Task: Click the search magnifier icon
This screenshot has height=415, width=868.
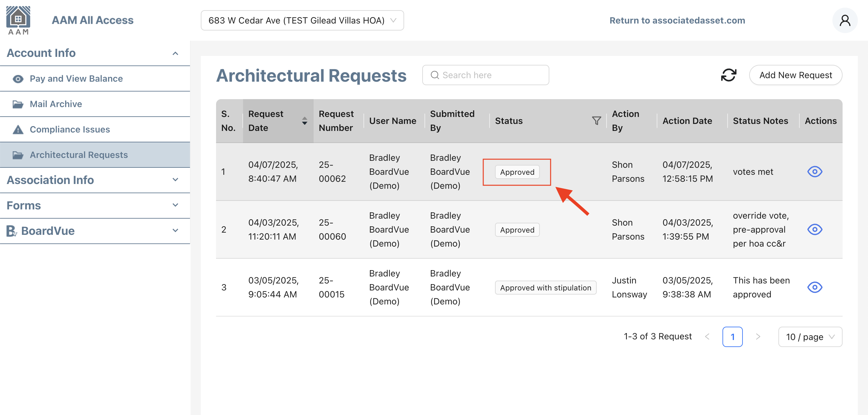Action: [x=435, y=75]
